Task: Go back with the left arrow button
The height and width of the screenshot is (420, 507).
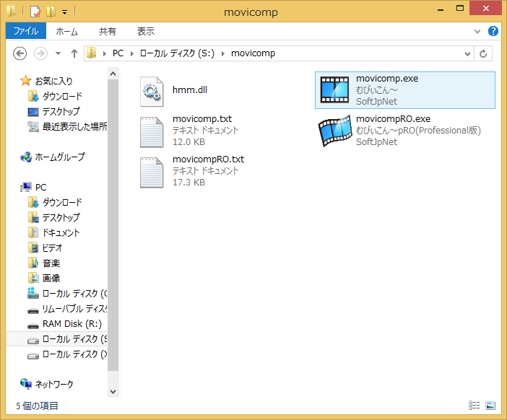Action: [x=19, y=53]
